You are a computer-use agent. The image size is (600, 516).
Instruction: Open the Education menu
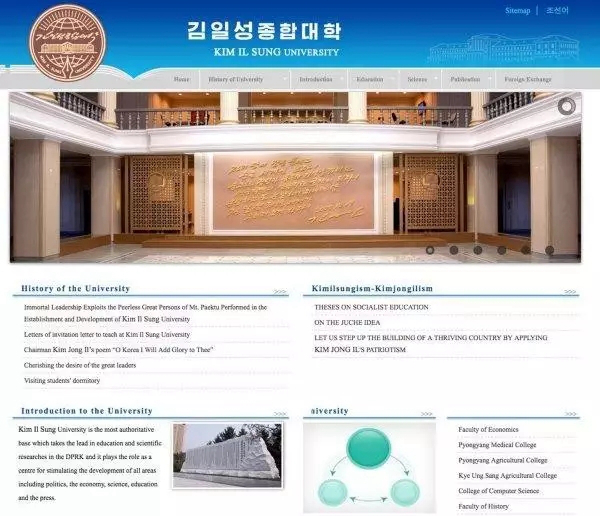[x=370, y=79]
